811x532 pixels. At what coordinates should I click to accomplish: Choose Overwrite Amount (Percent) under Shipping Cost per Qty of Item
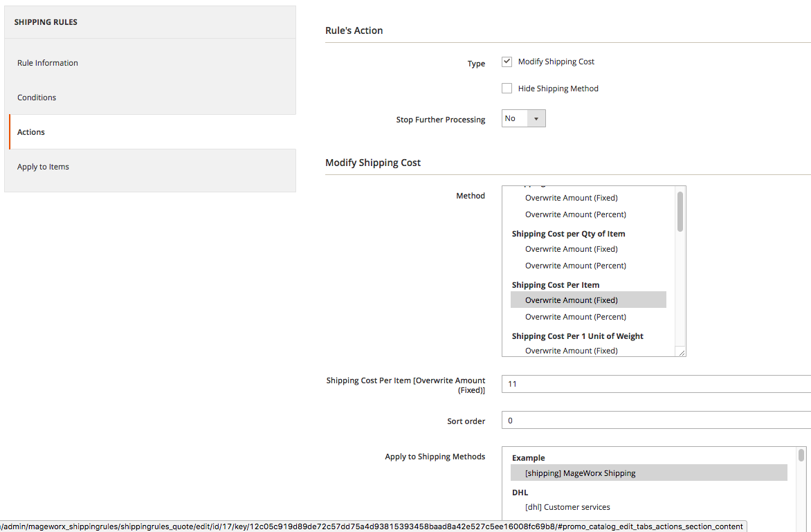576,266
